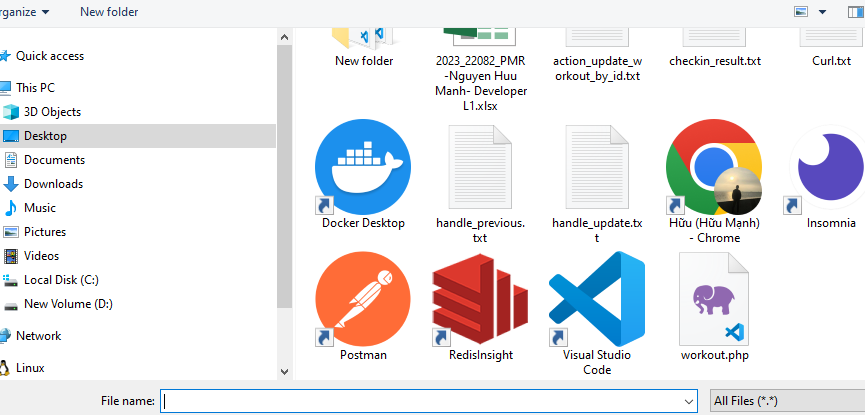
Task: Click the 'Documents' label in sidebar
Action: click(x=54, y=160)
